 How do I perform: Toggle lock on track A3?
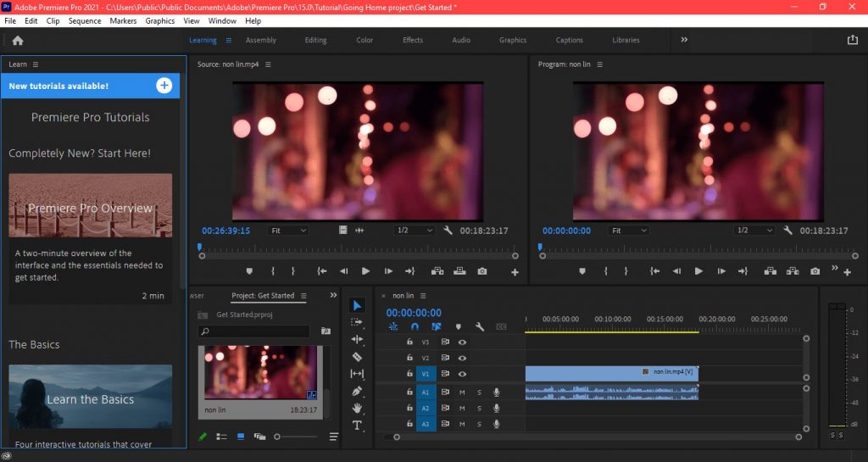[x=409, y=424]
